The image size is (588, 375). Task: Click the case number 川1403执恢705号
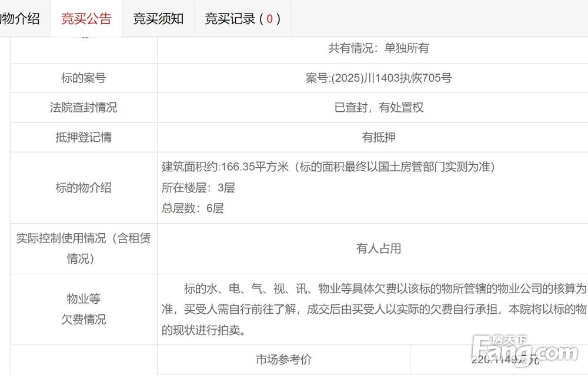click(378, 78)
